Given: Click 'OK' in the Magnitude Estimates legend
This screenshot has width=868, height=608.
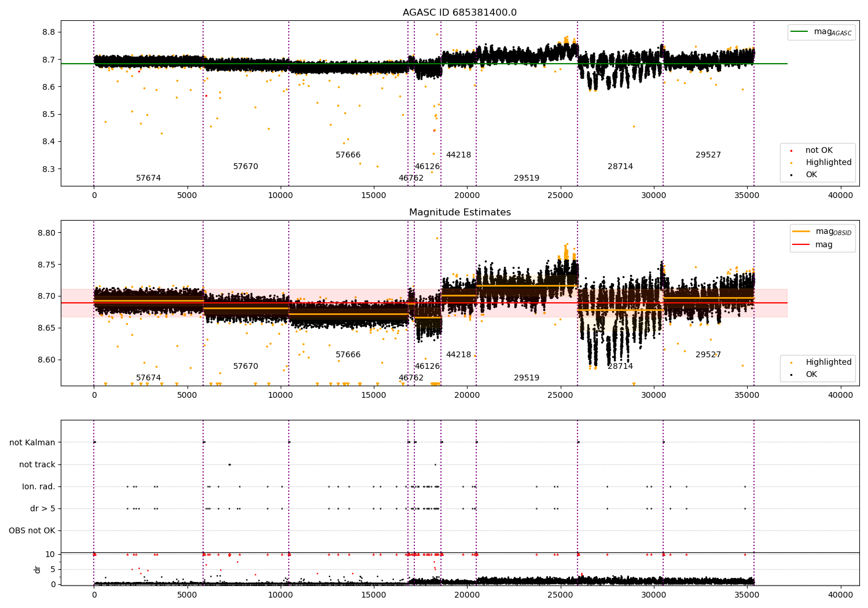Looking at the screenshot, I should (811, 375).
